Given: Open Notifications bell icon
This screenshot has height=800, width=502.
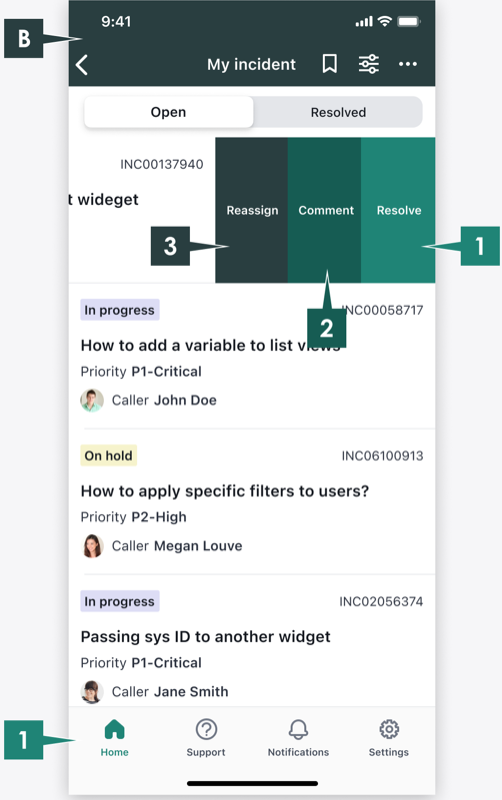Looking at the screenshot, I should (x=298, y=730).
